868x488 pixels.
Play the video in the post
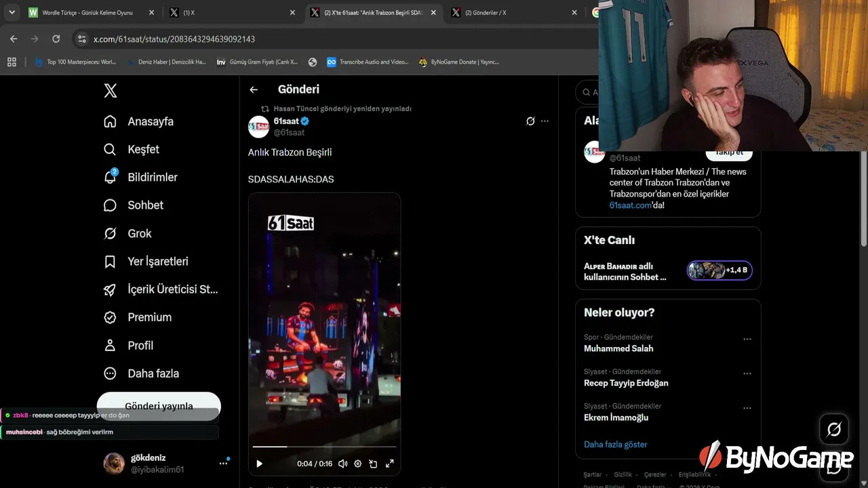click(259, 464)
